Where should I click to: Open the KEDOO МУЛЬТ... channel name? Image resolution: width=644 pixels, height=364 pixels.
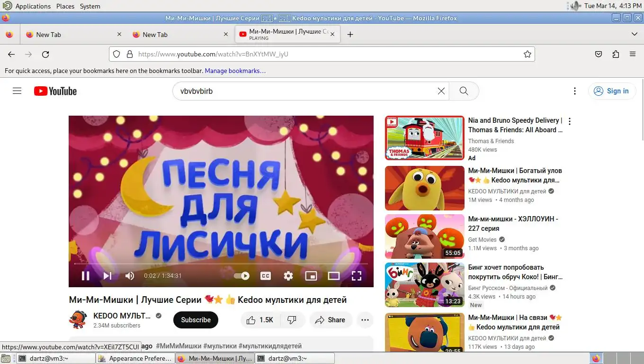(x=122, y=316)
